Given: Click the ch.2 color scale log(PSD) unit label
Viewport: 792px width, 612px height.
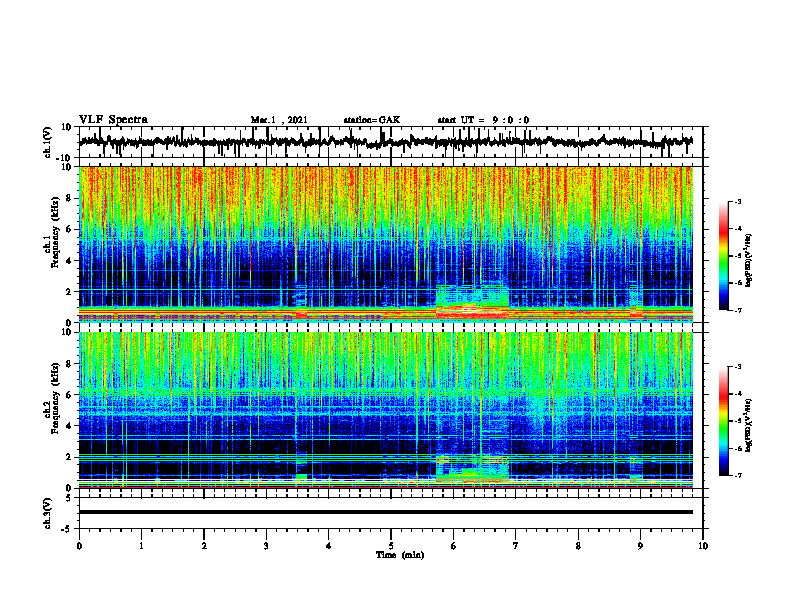Looking at the screenshot, I should point(749,426).
